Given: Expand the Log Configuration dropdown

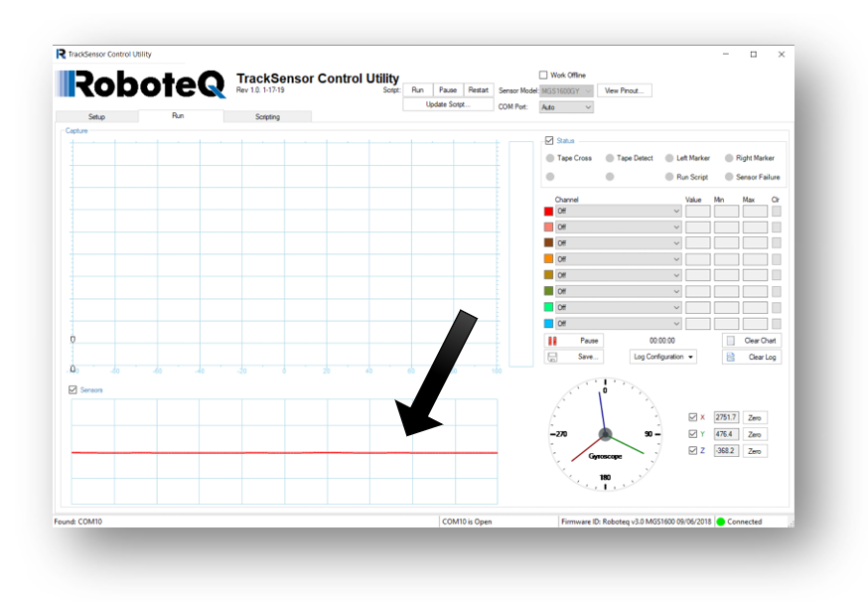Looking at the screenshot, I should (x=663, y=357).
